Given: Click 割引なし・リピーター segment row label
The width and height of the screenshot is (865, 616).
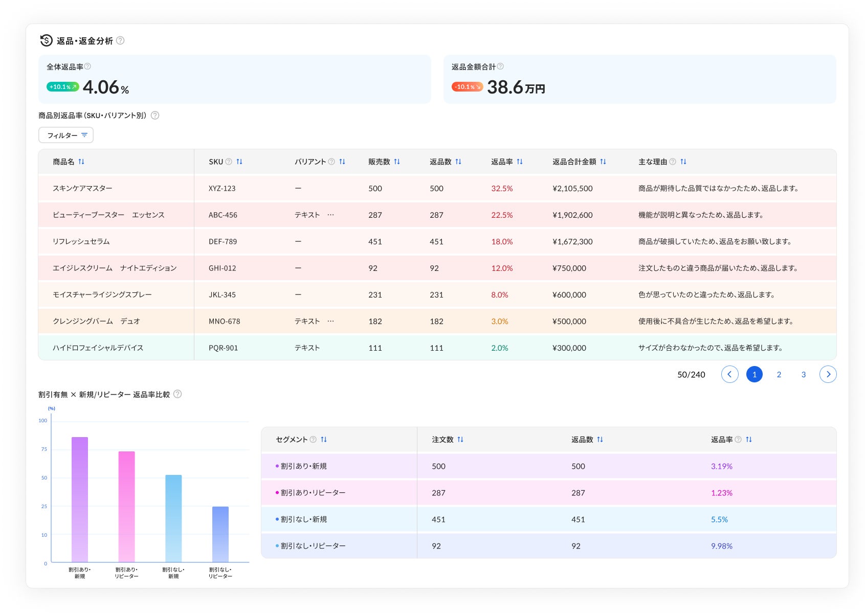Looking at the screenshot, I should point(313,546).
